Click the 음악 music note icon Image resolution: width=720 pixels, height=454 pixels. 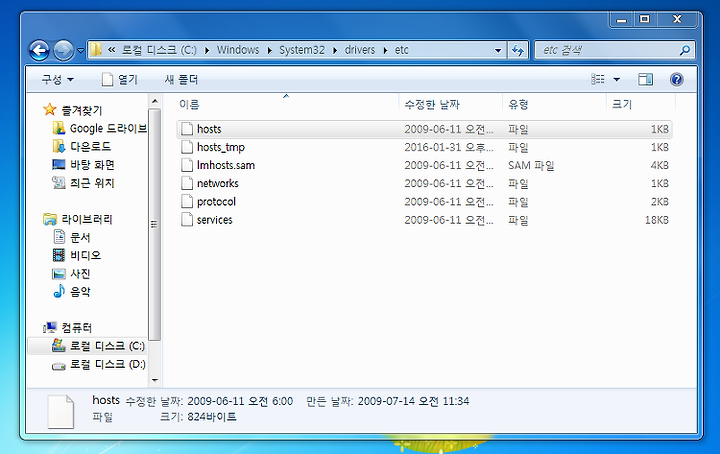(59, 291)
